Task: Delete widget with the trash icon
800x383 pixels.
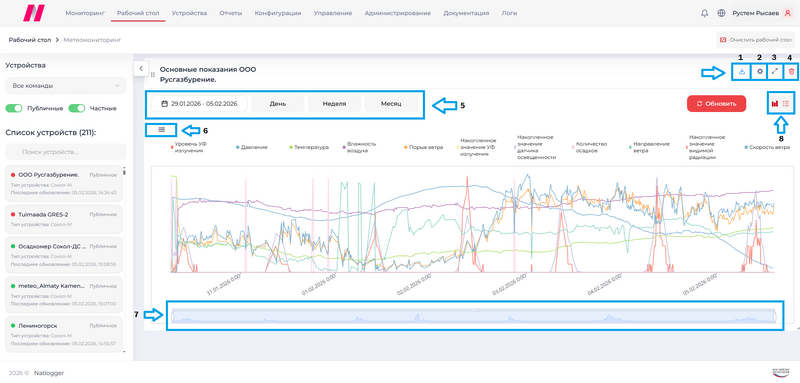Action: (x=791, y=72)
